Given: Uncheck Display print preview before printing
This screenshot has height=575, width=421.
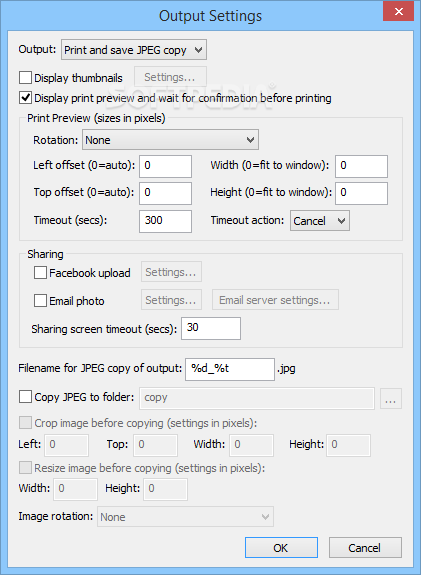Looking at the screenshot, I should point(25,98).
